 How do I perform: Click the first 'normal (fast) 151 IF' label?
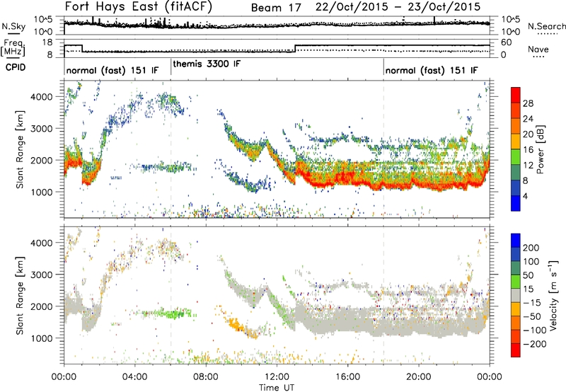pyautogui.click(x=112, y=71)
